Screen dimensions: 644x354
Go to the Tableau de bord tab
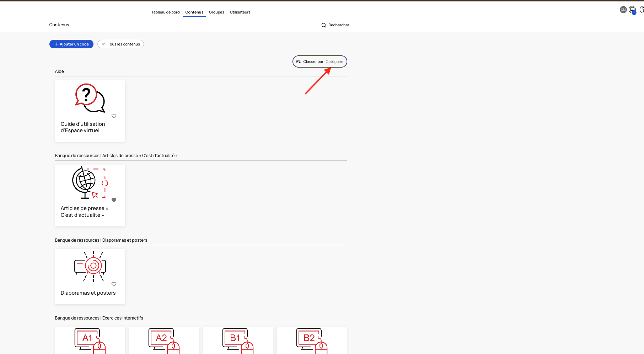pos(165,12)
